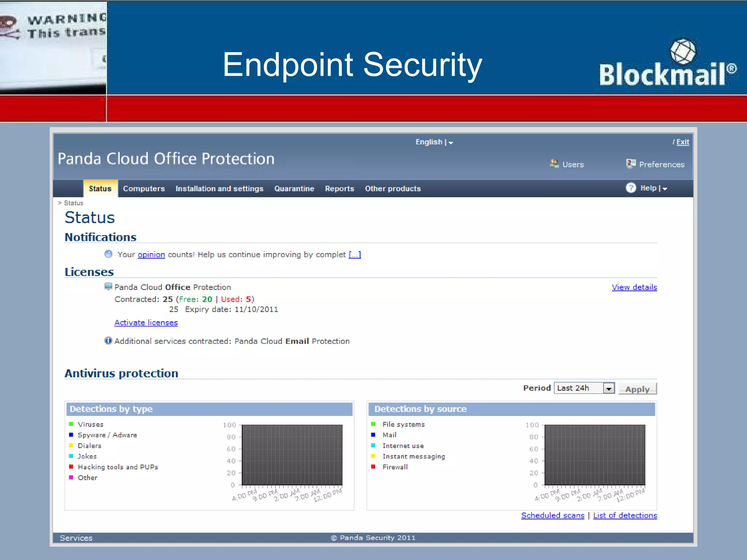This screenshot has height=560, width=747.
Task: Open the Computers tab
Action: tap(144, 188)
